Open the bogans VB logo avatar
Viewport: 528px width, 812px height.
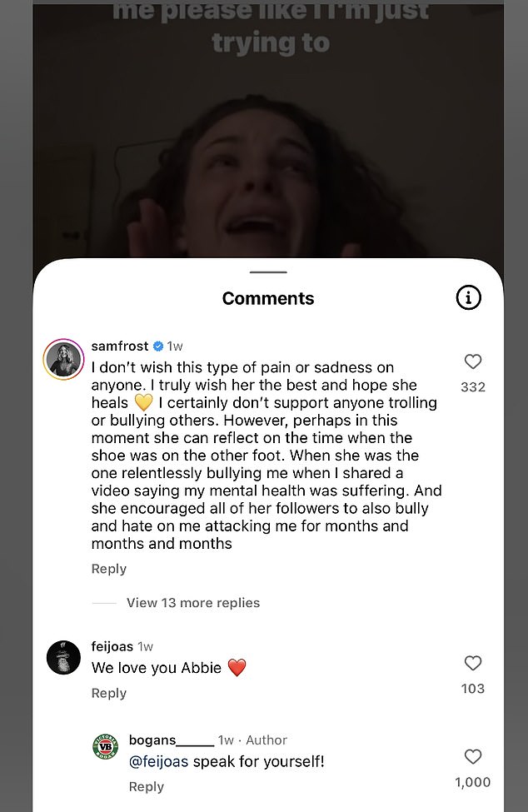[x=105, y=746]
